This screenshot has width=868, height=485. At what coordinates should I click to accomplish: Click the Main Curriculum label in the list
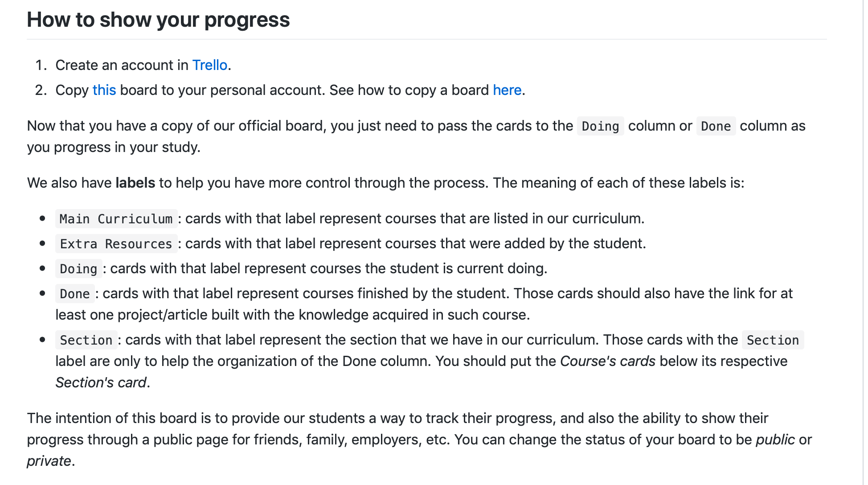pyautogui.click(x=116, y=219)
